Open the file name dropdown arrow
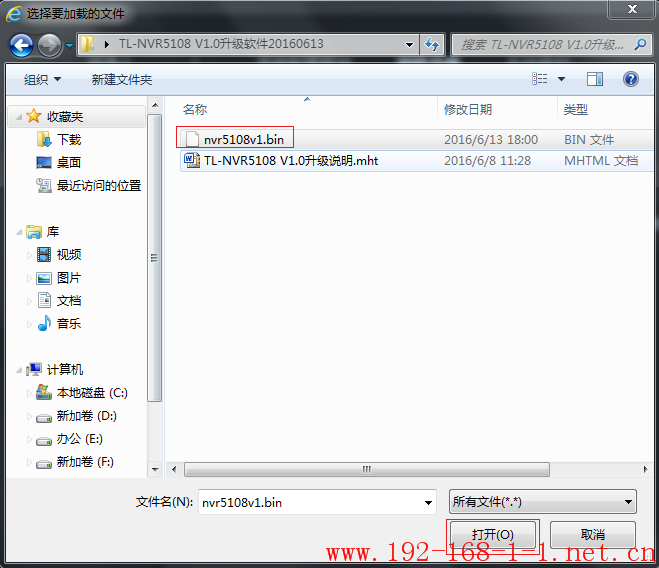This screenshot has height=568, width=659. tap(428, 502)
